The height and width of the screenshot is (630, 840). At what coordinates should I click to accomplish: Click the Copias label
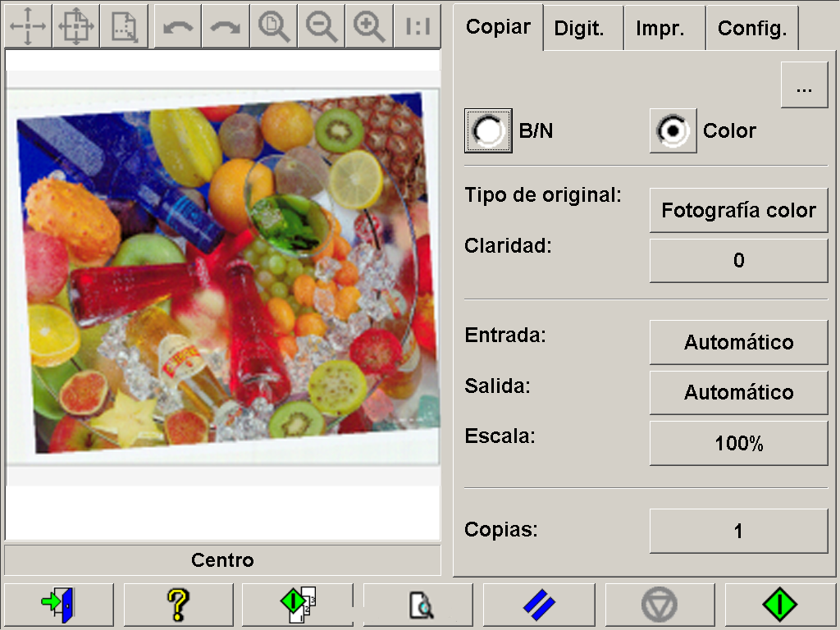[501, 529]
